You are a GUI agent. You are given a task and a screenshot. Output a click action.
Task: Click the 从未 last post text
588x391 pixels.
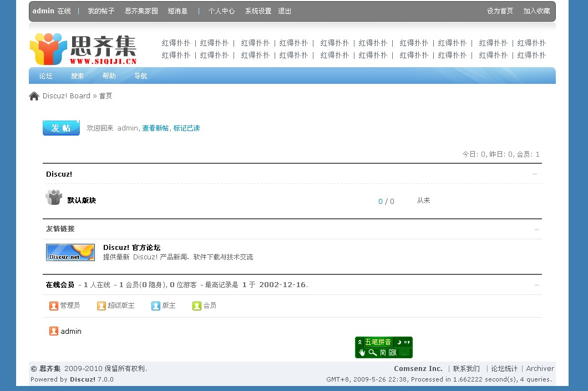[x=423, y=200]
